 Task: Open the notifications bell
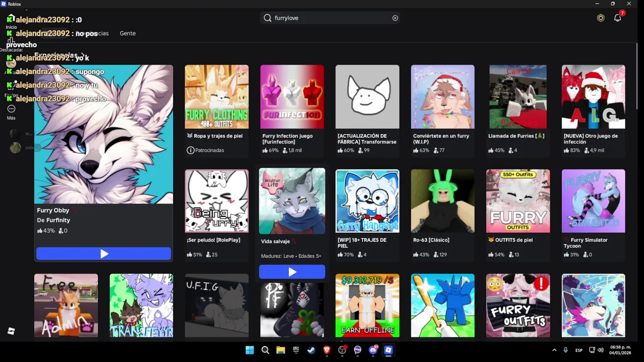[617, 18]
